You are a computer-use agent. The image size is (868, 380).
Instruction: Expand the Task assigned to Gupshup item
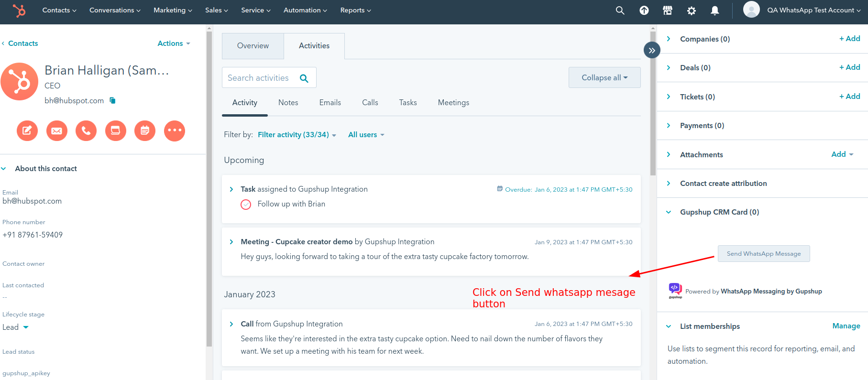point(231,189)
